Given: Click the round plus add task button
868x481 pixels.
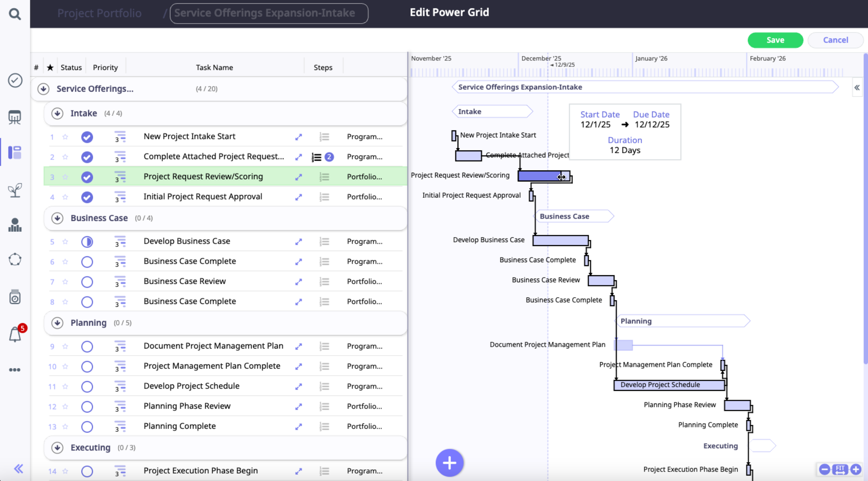Looking at the screenshot, I should click(x=449, y=463).
